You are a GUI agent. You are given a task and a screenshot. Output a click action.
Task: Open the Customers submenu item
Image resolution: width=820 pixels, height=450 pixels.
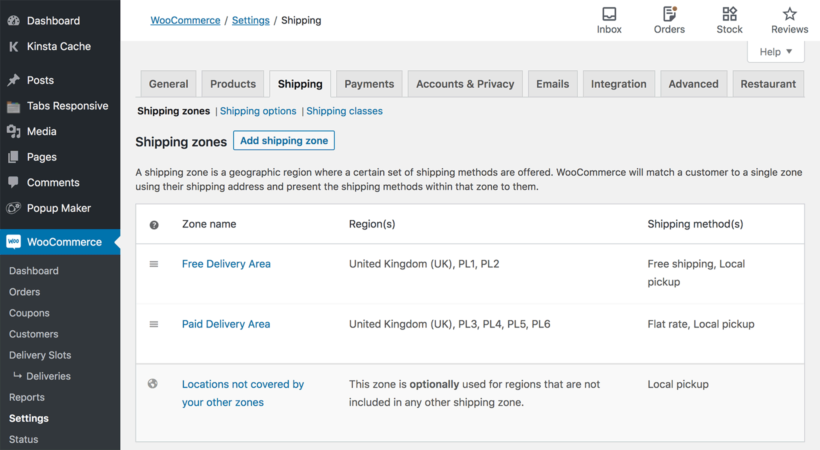[33, 334]
